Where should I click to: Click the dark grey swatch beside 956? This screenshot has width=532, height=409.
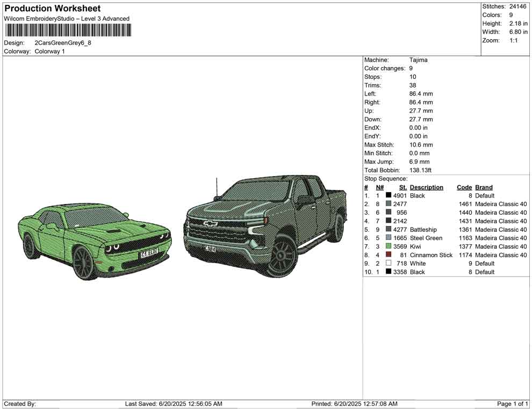(x=389, y=213)
